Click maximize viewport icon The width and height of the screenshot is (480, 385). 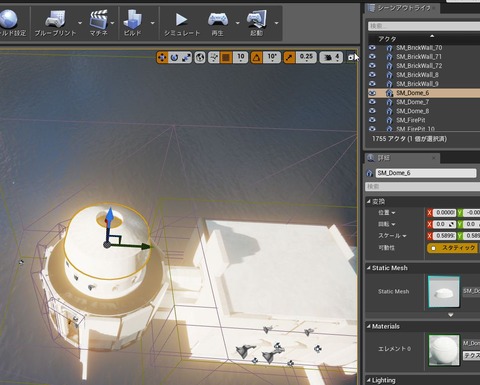point(350,58)
